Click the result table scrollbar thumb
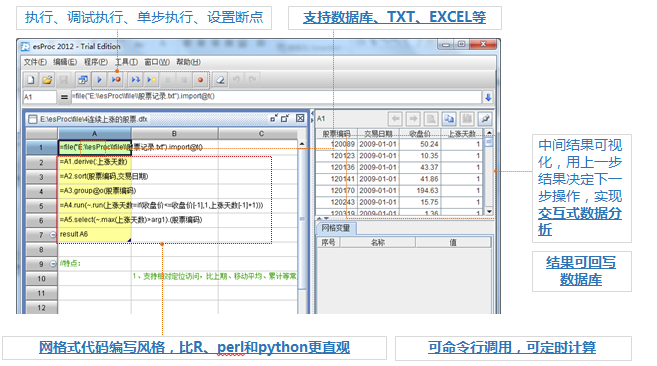 click(489, 142)
